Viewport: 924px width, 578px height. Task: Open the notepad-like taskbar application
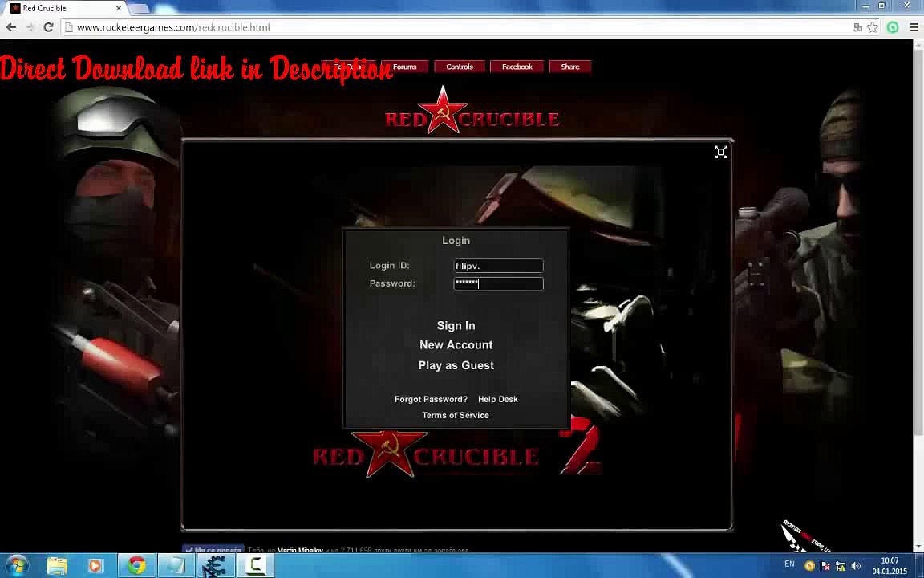pyautogui.click(x=176, y=566)
